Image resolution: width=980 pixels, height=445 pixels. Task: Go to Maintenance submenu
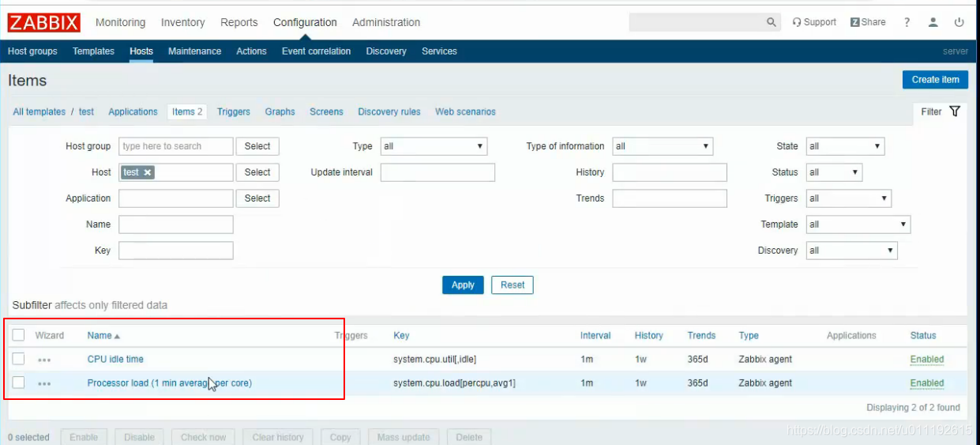click(x=194, y=51)
